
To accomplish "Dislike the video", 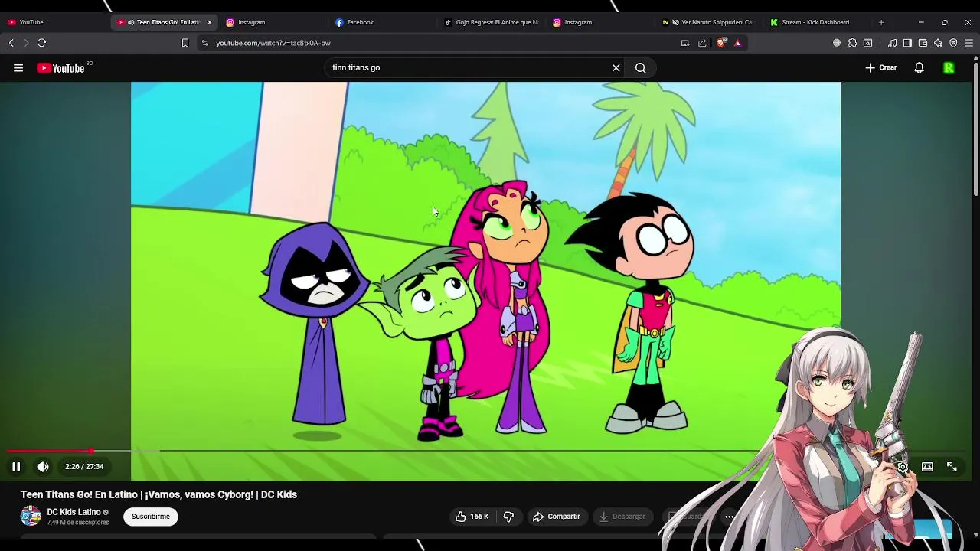I will tap(508, 517).
